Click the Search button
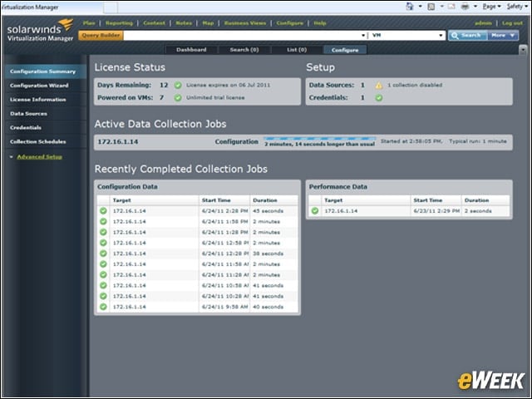 tap(467, 35)
